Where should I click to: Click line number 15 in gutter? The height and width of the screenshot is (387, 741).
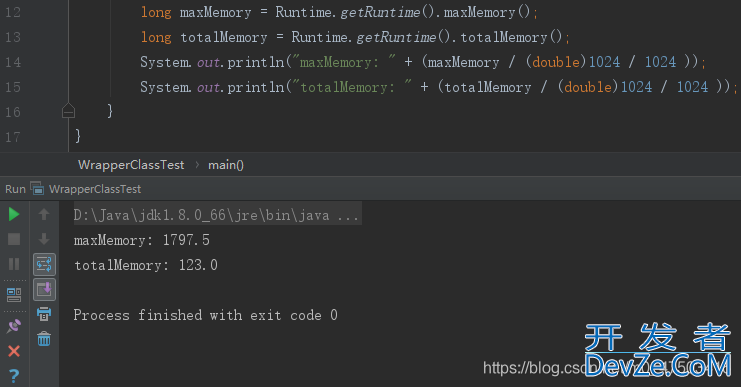(13, 87)
